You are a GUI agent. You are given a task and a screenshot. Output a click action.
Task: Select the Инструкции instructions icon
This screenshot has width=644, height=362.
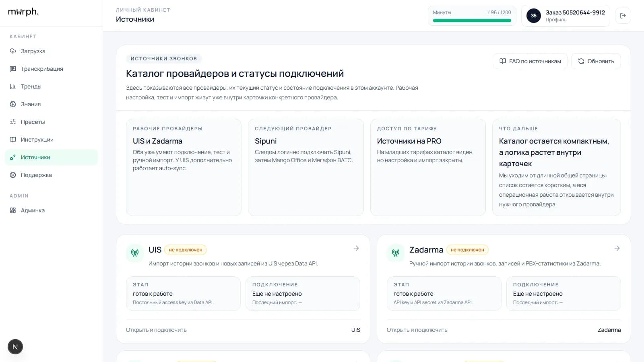pyautogui.click(x=13, y=140)
